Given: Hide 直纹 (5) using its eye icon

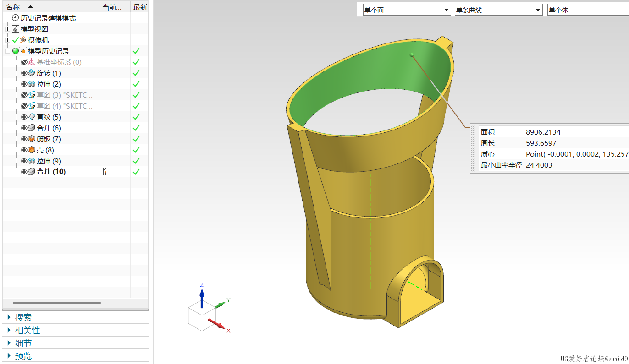Looking at the screenshot, I should pyautogui.click(x=24, y=117).
